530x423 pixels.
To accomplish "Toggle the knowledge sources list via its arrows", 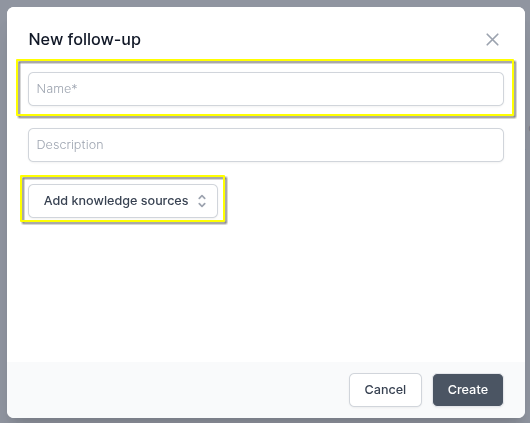I will (202, 201).
